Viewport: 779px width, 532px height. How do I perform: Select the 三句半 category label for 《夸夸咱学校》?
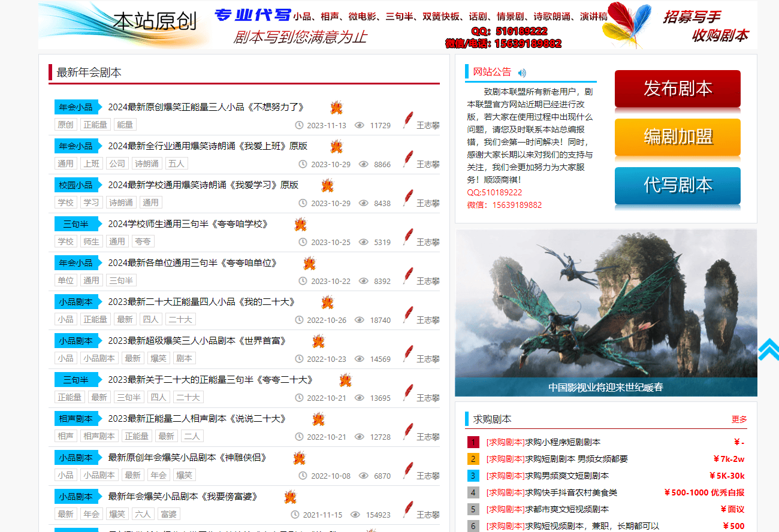pos(76,224)
